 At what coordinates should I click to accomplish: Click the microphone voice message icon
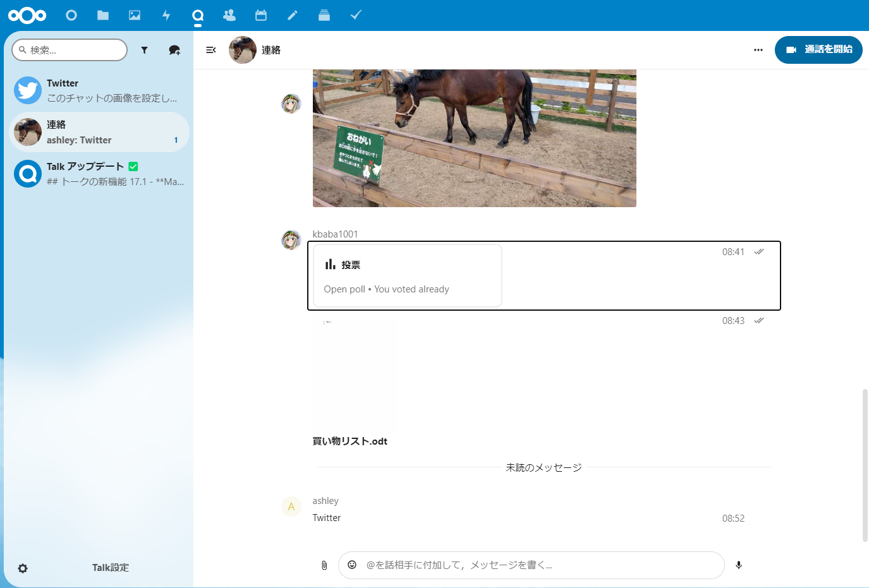(739, 565)
